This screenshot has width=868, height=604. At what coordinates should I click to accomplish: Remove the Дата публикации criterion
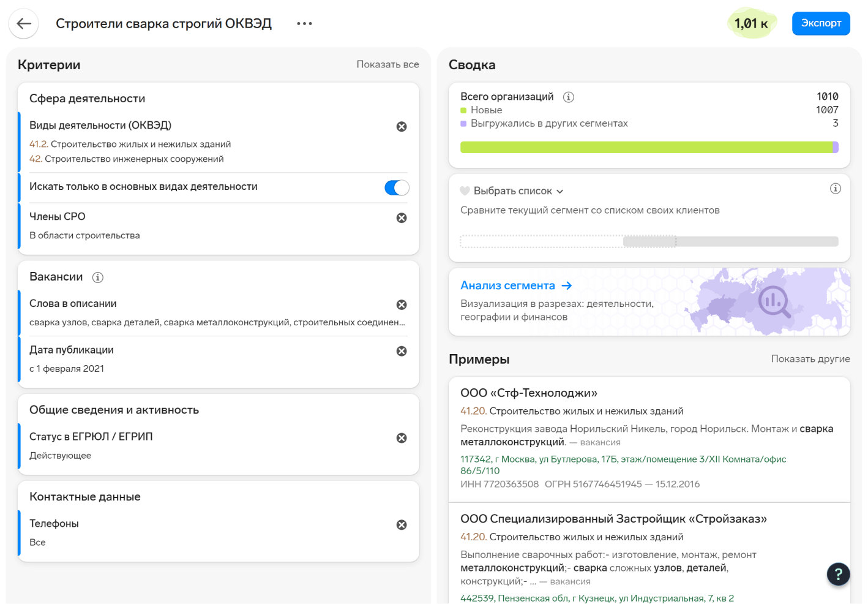[402, 351]
